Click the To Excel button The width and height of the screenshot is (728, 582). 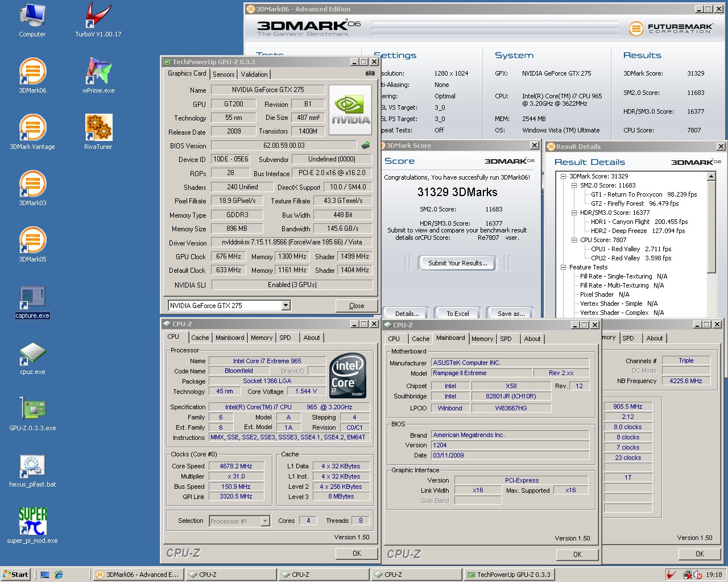pos(457,314)
